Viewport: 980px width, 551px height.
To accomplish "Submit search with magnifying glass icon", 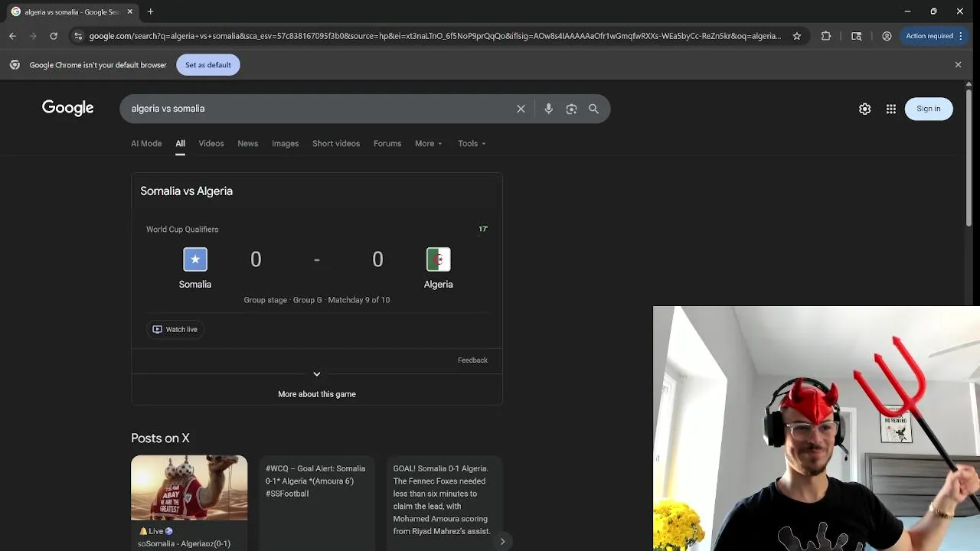I will 593,109.
